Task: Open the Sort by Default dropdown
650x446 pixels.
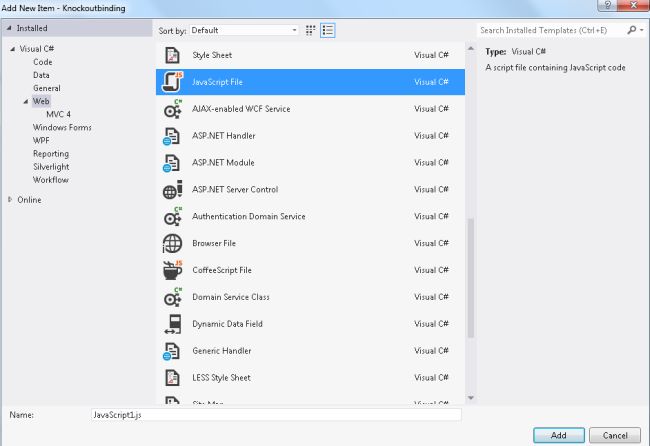Action: click(244, 30)
